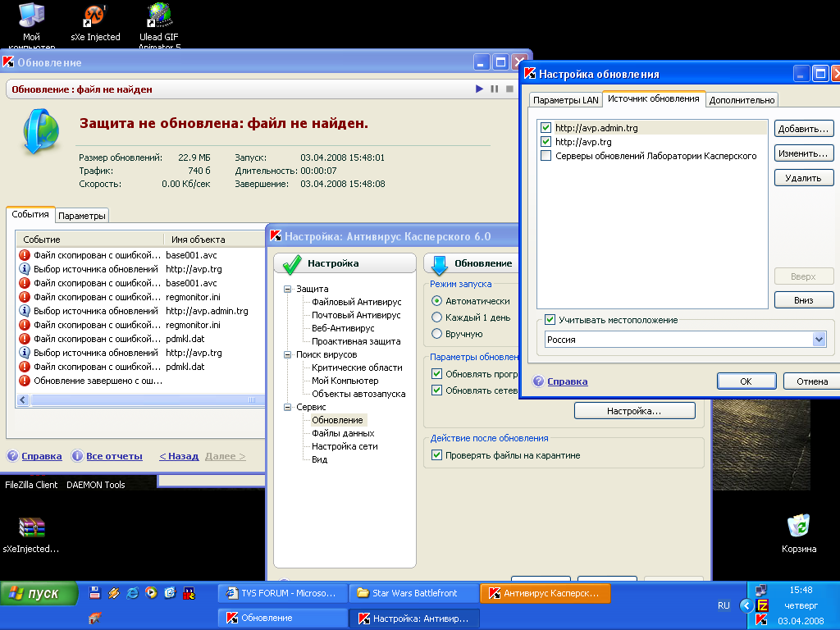Click the FileZilla tray icon

(762, 605)
